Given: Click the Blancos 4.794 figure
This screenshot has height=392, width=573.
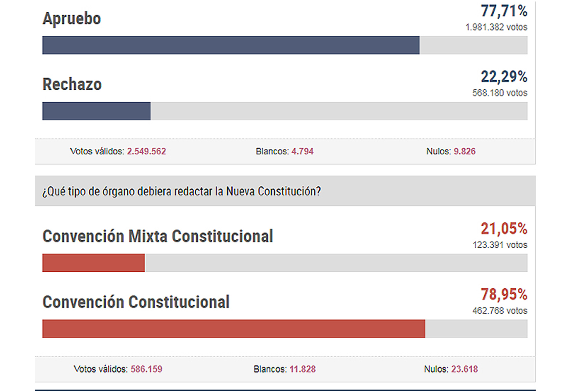Looking at the screenshot, I should coord(302,151).
